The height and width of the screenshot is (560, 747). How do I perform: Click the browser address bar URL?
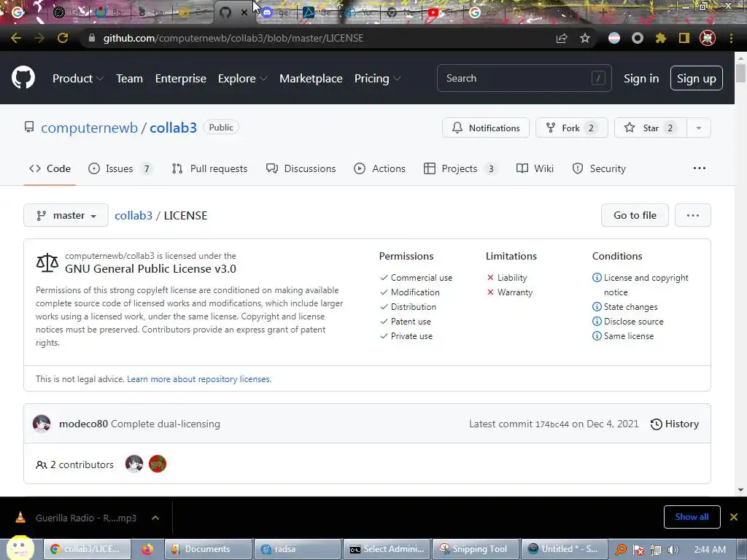[x=233, y=38]
